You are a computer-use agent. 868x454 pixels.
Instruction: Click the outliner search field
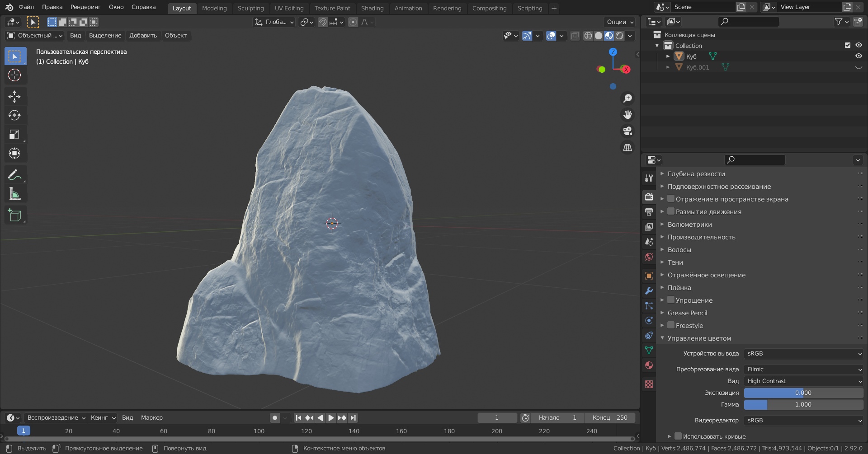click(749, 21)
